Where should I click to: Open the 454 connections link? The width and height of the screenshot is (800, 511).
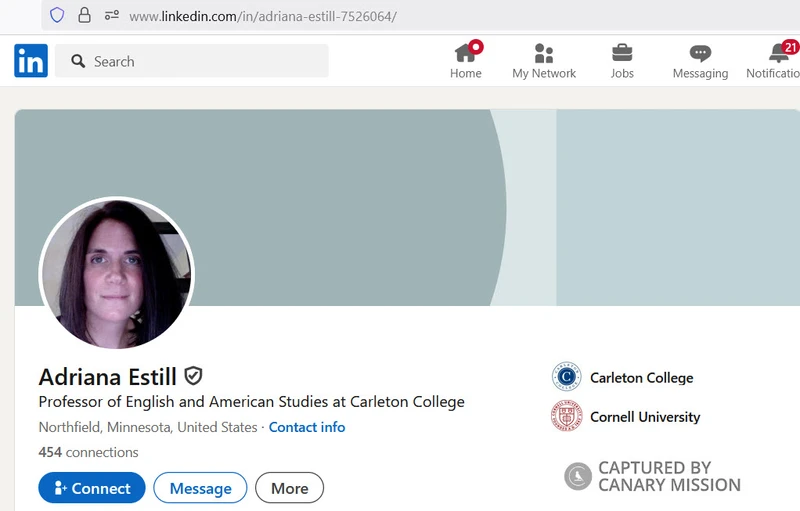point(88,452)
